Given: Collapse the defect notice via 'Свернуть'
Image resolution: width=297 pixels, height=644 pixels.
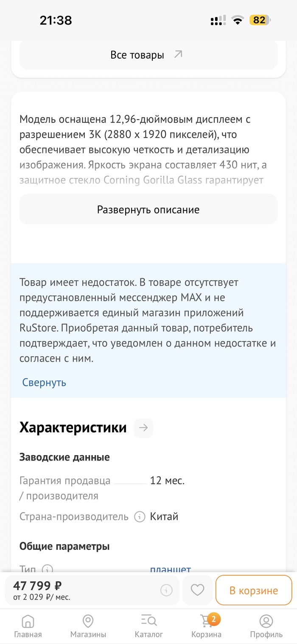Looking at the screenshot, I should 44,382.
